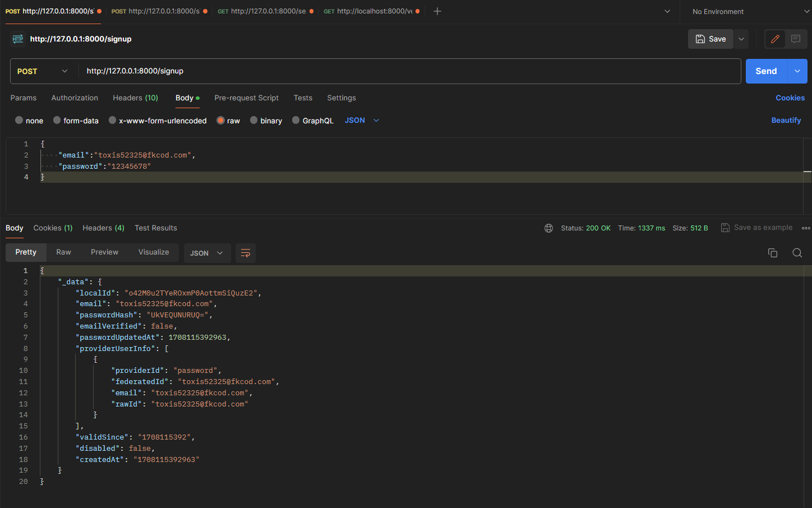This screenshot has height=508, width=812.
Task: Open the Tests tab
Action: [303, 98]
